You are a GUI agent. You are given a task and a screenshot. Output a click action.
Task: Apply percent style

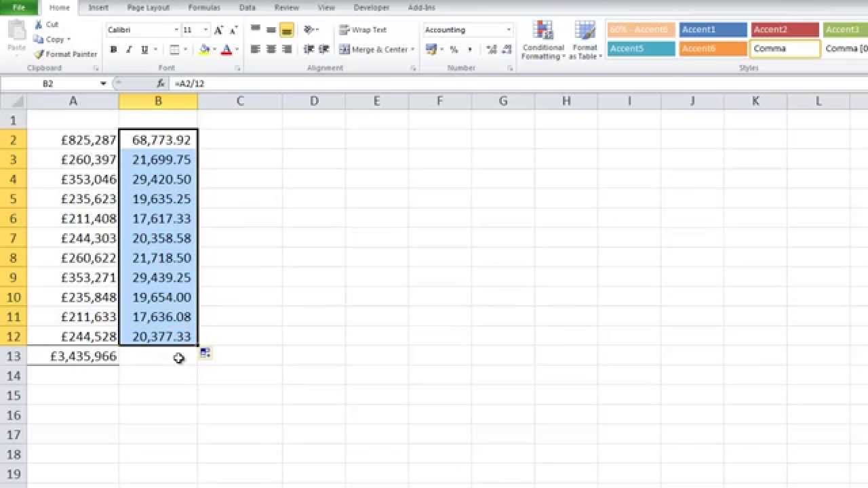pos(454,49)
